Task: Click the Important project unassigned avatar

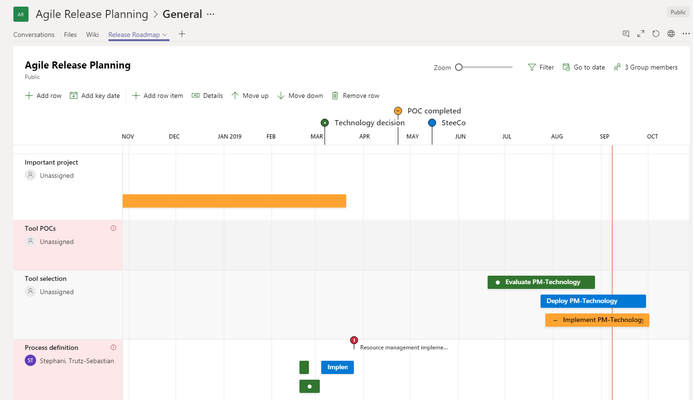Action: (30, 175)
